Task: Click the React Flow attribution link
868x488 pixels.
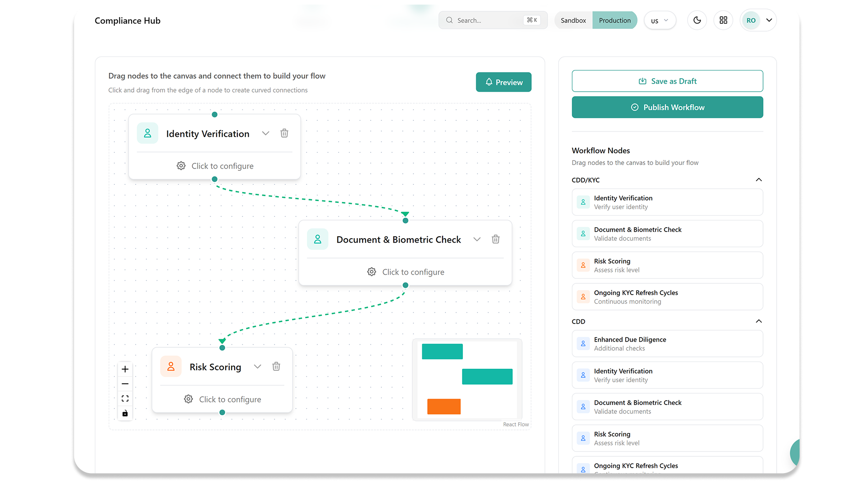Action: pos(516,424)
